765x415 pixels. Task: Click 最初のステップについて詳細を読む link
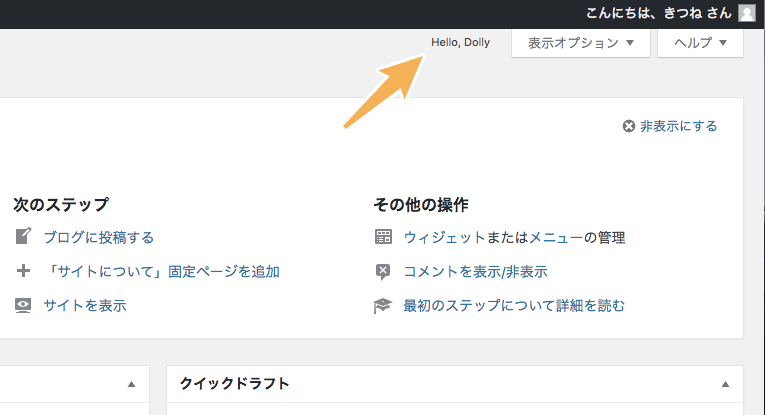click(514, 306)
